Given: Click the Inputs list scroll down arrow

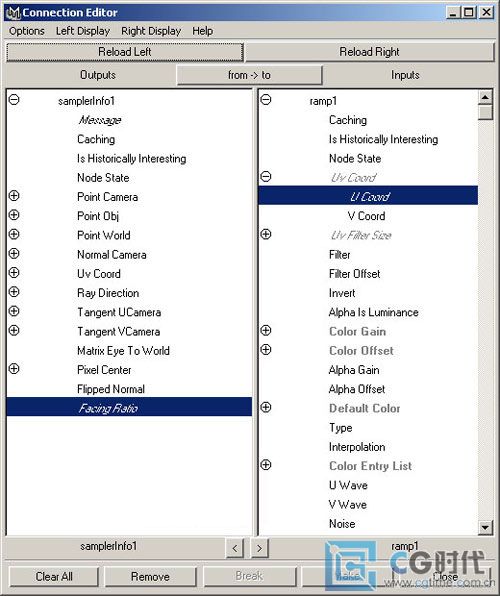Looking at the screenshot, I should pyautogui.click(x=485, y=528).
